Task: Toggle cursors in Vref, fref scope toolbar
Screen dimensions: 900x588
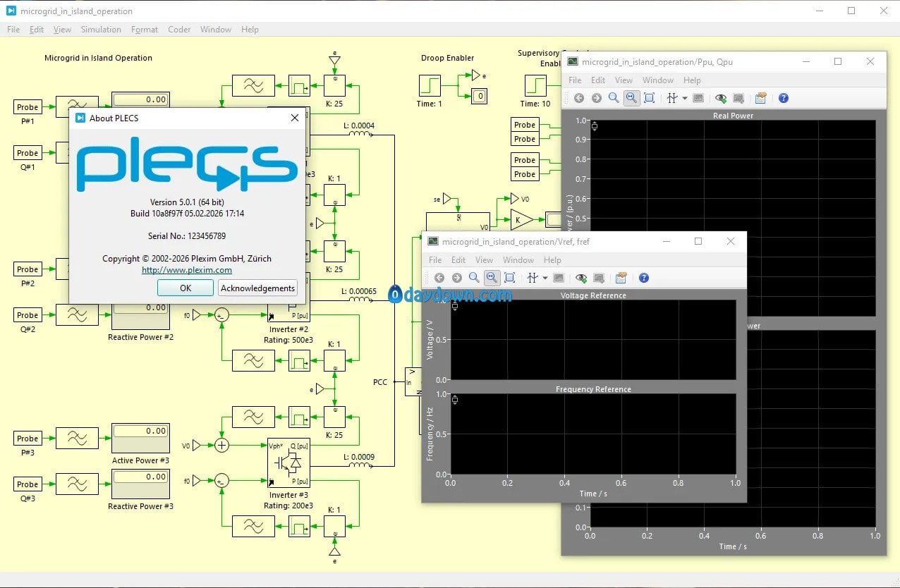Action: tap(533, 278)
